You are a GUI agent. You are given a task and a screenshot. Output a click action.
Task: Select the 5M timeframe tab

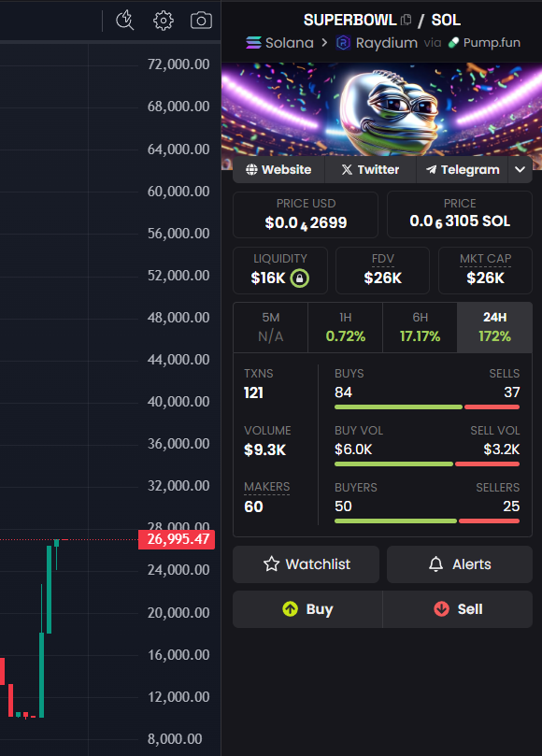click(270, 327)
